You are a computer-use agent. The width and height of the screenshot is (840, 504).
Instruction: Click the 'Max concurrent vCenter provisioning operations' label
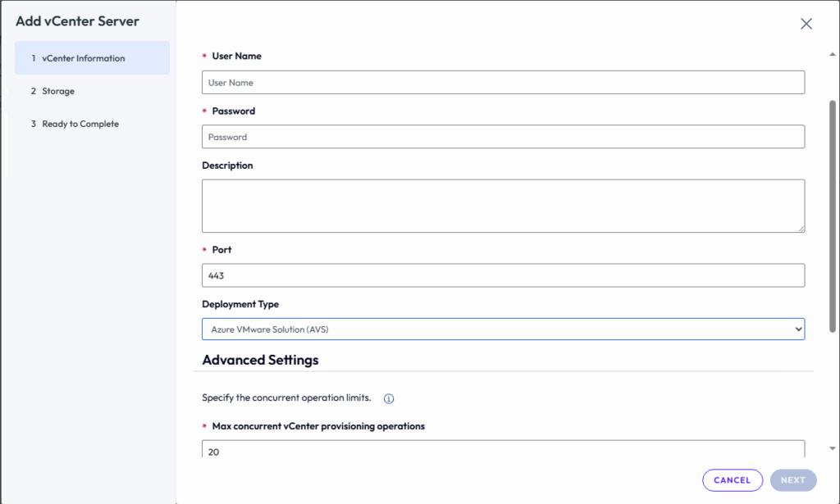click(318, 426)
